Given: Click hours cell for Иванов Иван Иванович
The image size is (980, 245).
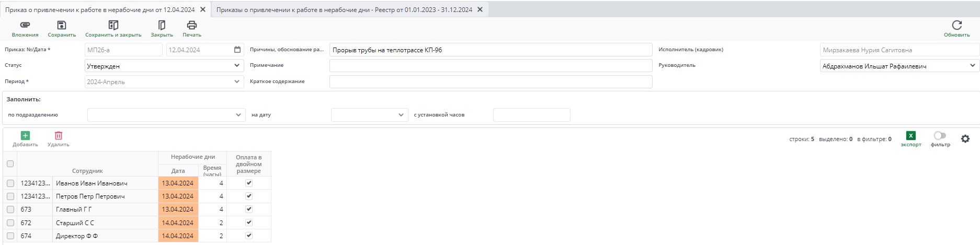Looking at the screenshot, I should click(212, 183).
